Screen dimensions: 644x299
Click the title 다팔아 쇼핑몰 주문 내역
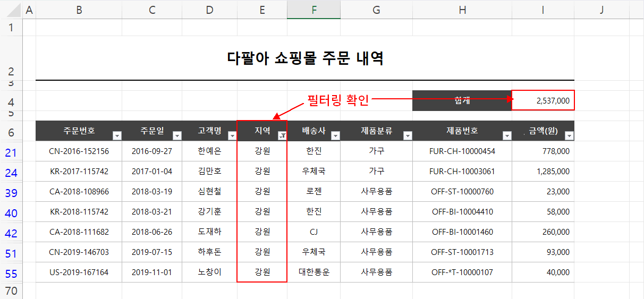(305, 58)
